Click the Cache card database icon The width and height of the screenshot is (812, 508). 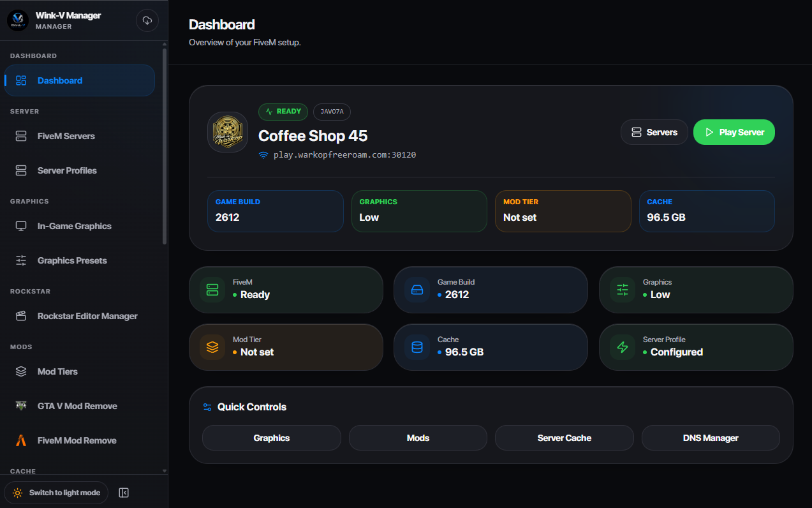tap(417, 347)
